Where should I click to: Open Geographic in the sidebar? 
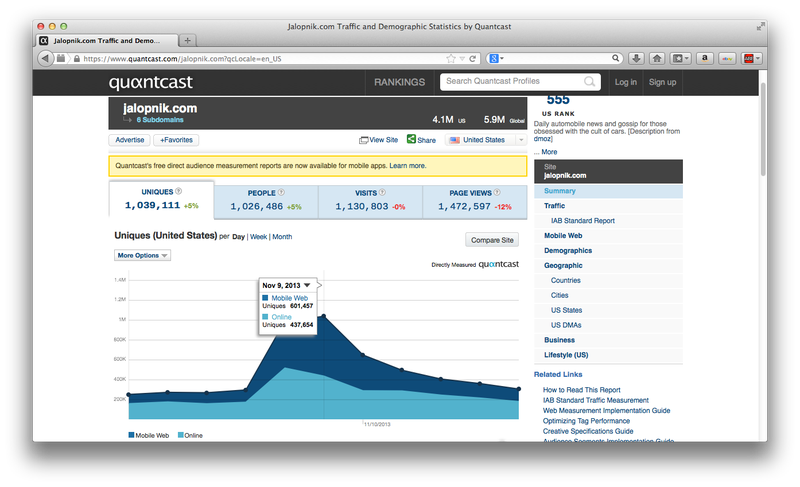(x=608, y=265)
